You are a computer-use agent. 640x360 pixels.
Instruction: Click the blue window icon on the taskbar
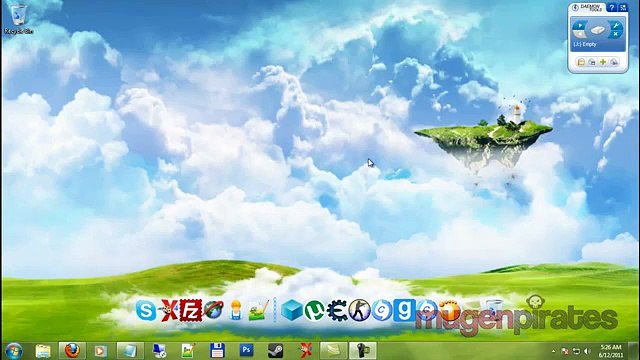tap(130, 351)
